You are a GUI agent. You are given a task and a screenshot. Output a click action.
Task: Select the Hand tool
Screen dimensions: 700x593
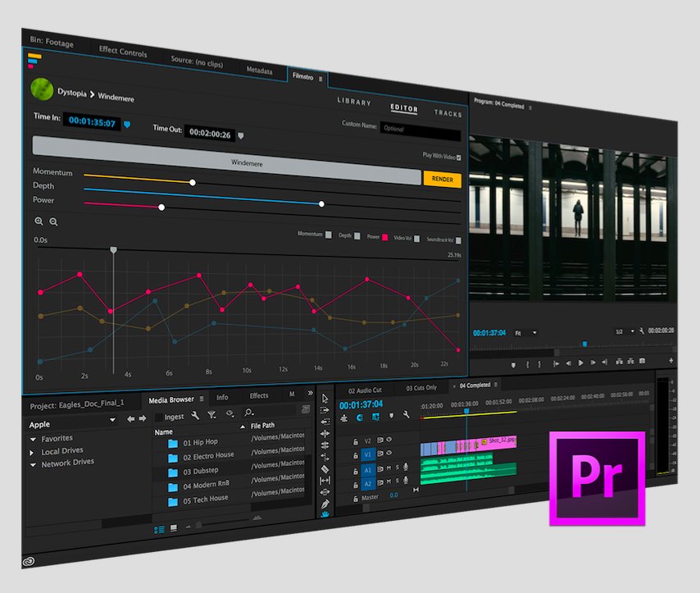tap(325, 514)
